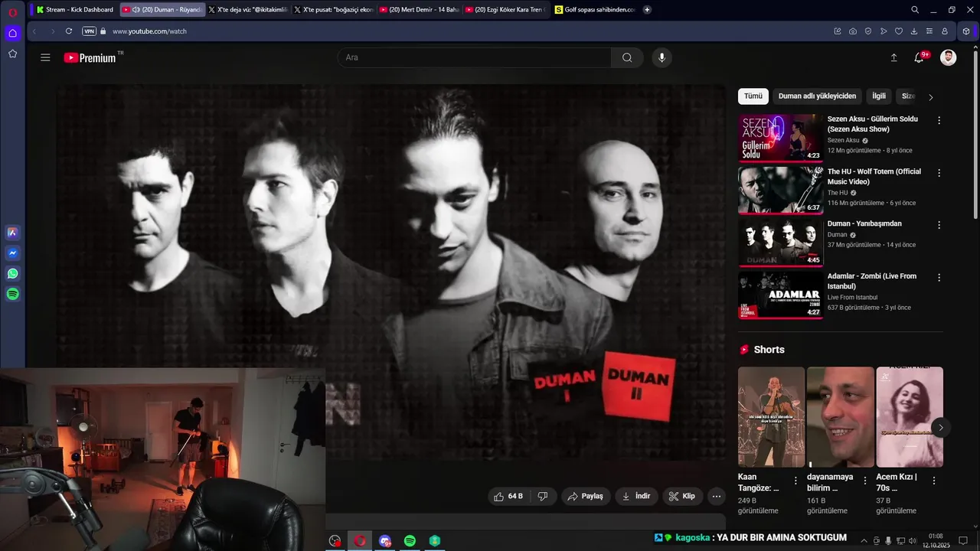Switch to Golf sopası sahibinden tab
The image size is (980, 551).
pos(594,10)
